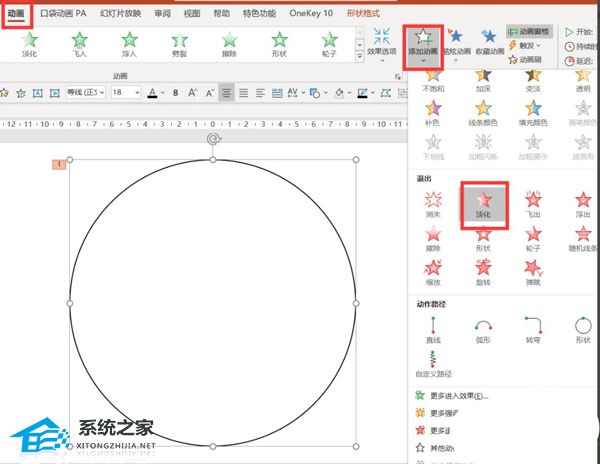This screenshot has width=600, height=464.
Task: Select the 补色 emphasis effect
Action: (x=433, y=113)
